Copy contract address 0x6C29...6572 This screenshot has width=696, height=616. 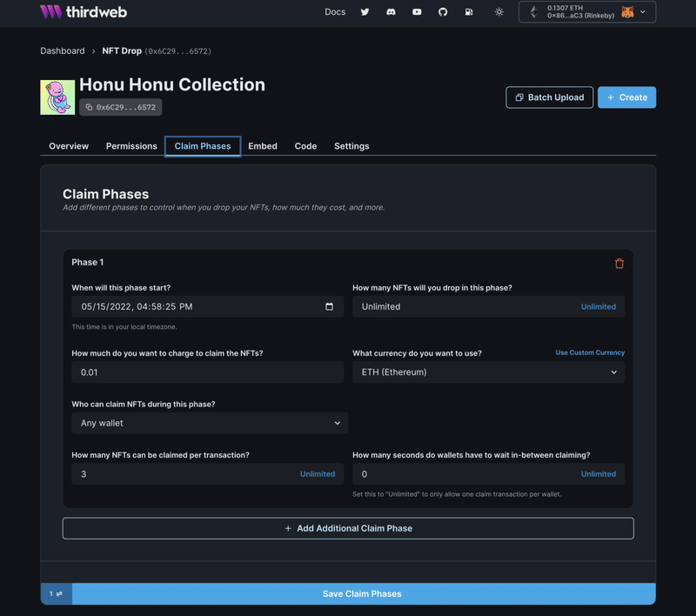[x=120, y=107]
